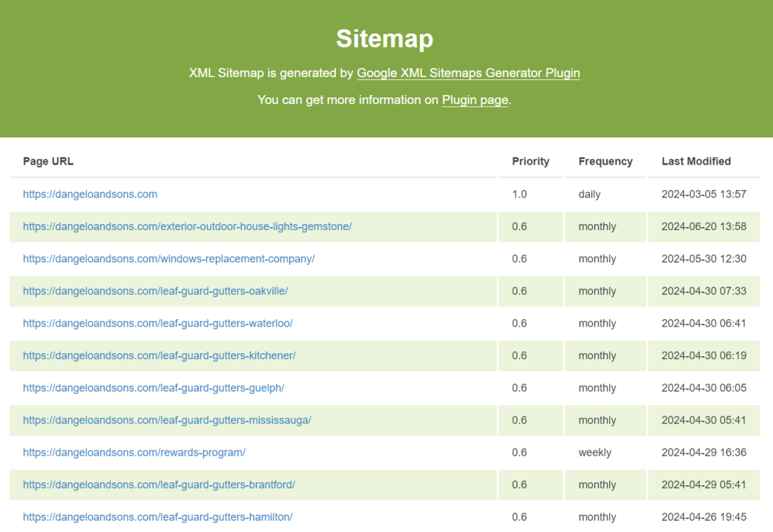
Task: Click the Priority column header
Action: 530,161
